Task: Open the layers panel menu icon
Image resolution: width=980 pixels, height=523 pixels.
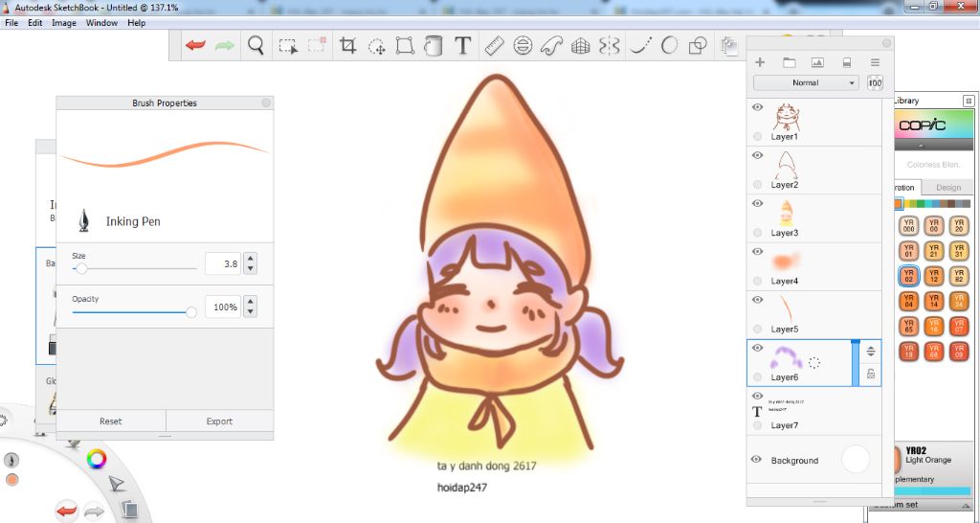Action: pyautogui.click(x=875, y=62)
